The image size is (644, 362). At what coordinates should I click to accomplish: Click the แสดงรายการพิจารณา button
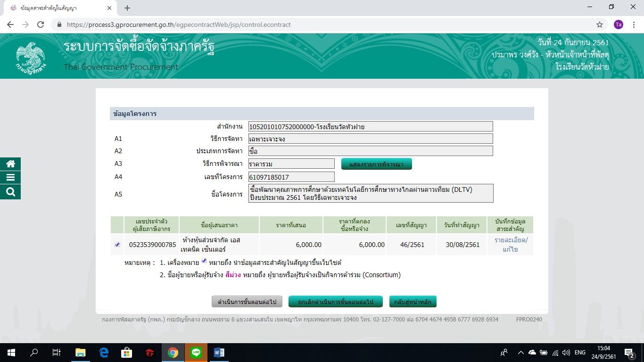coord(376,164)
